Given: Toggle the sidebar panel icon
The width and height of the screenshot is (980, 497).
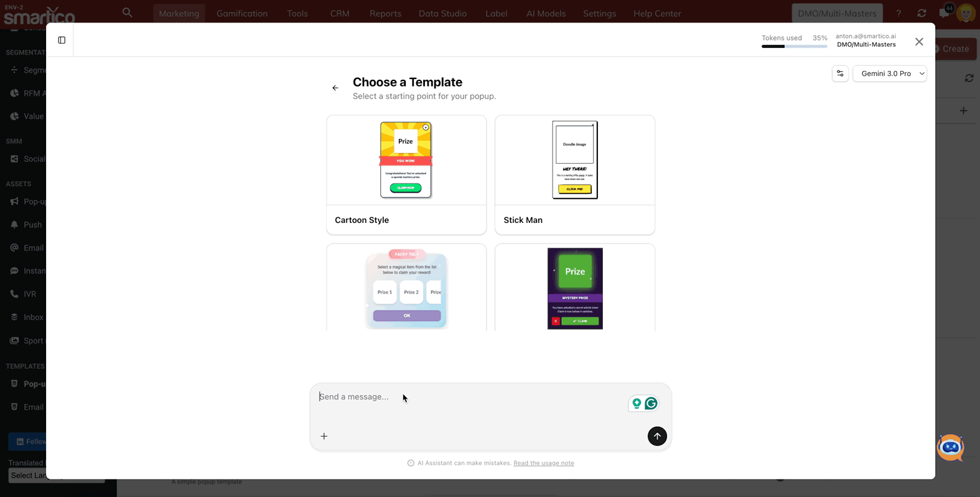Looking at the screenshot, I should pyautogui.click(x=62, y=40).
